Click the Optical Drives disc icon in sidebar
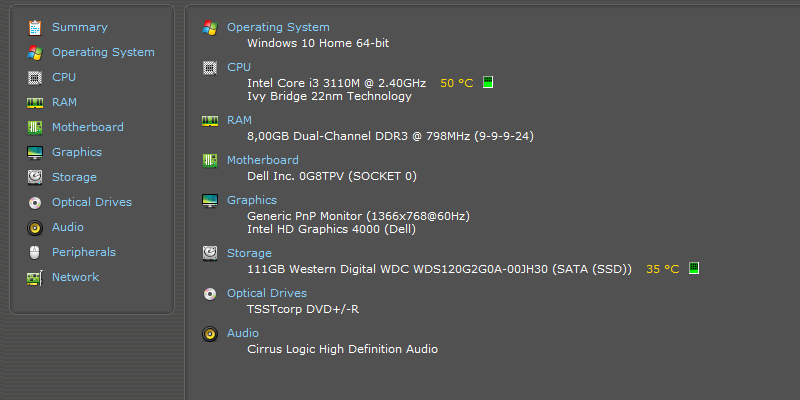 point(35,203)
